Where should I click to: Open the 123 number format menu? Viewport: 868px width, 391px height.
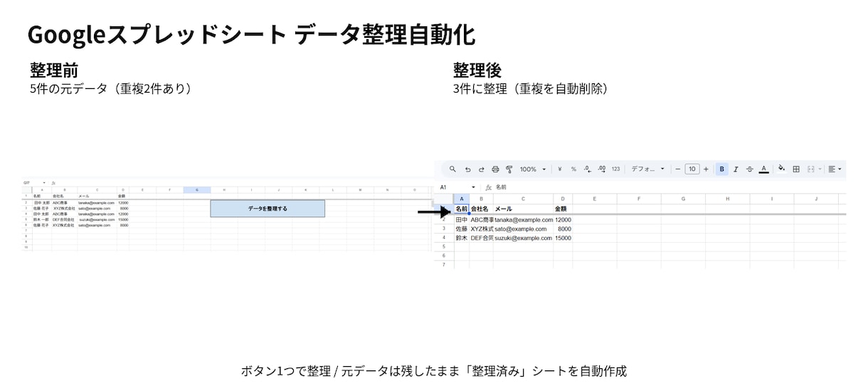[615, 170]
